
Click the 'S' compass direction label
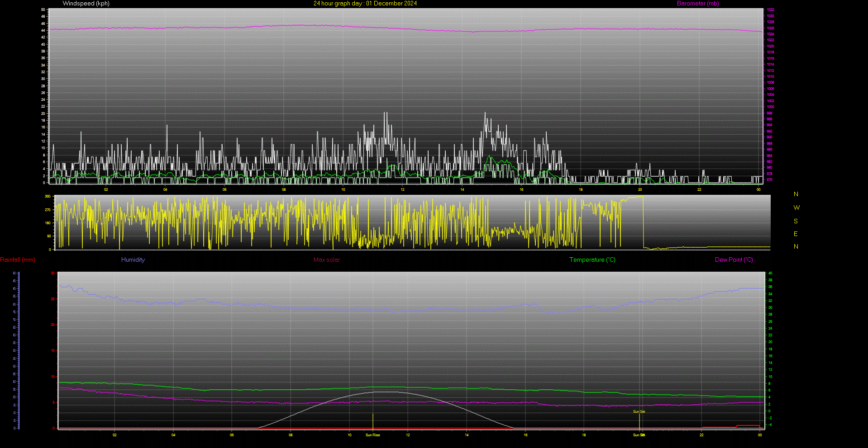(796, 222)
